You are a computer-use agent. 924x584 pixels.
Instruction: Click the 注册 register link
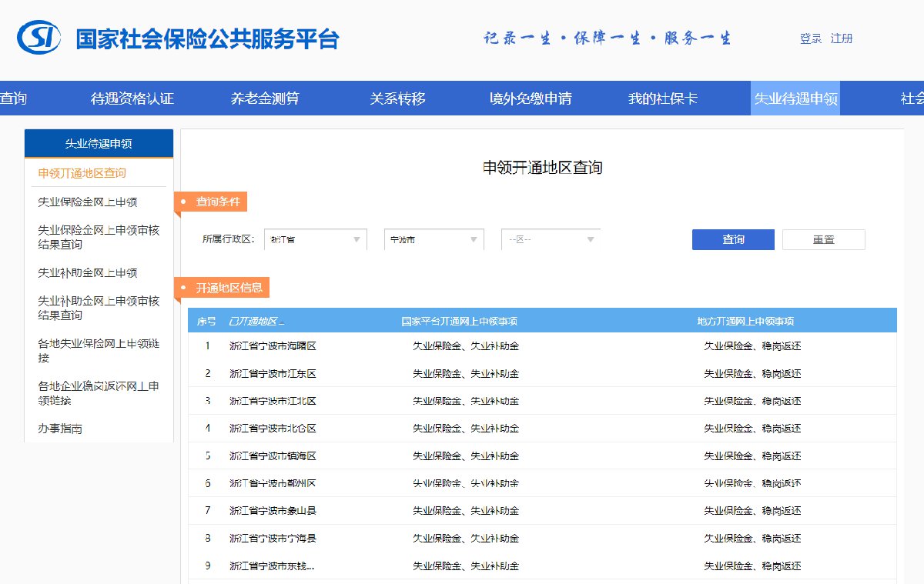(842, 38)
